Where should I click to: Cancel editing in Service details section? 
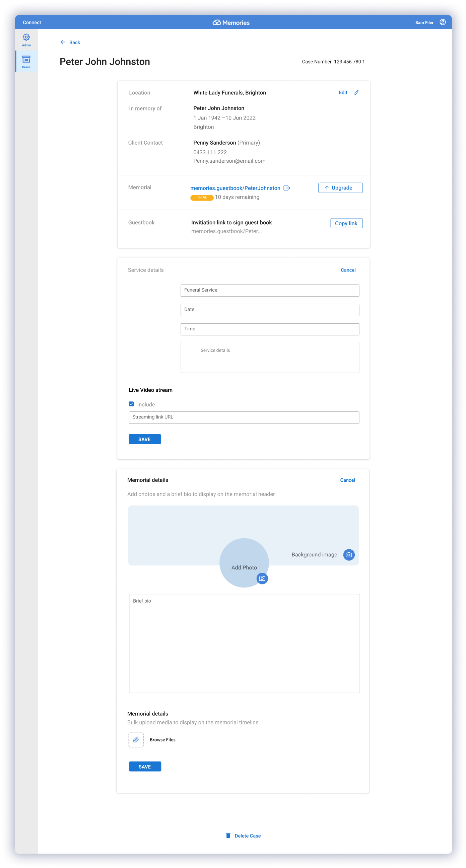pos(348,270)
